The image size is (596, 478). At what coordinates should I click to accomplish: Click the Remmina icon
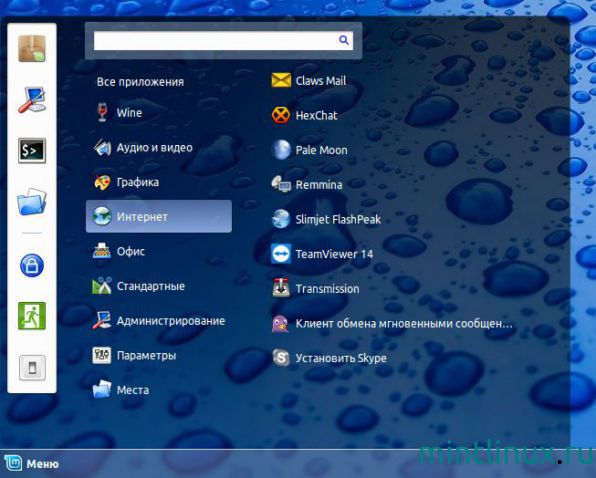281,184
